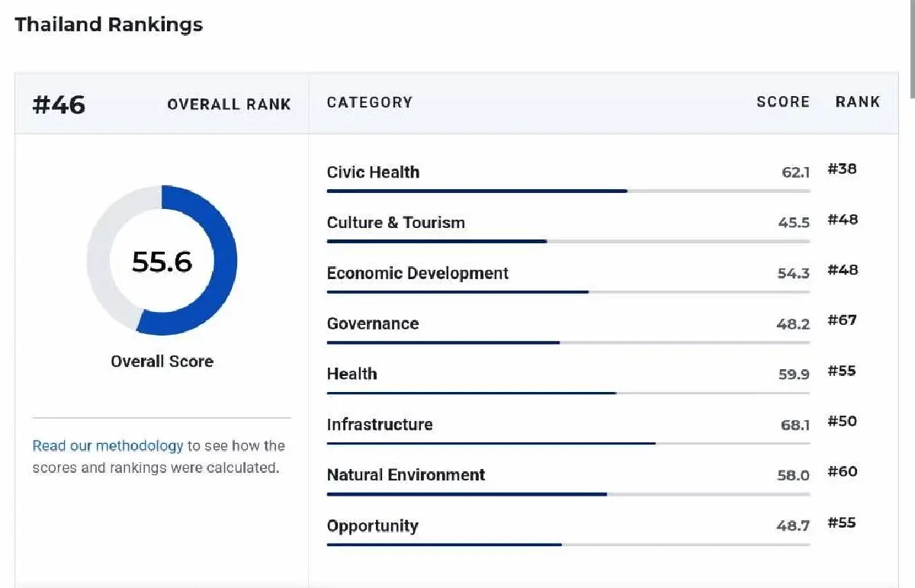Click the Civic Health progress bar

tap(568, 191)
